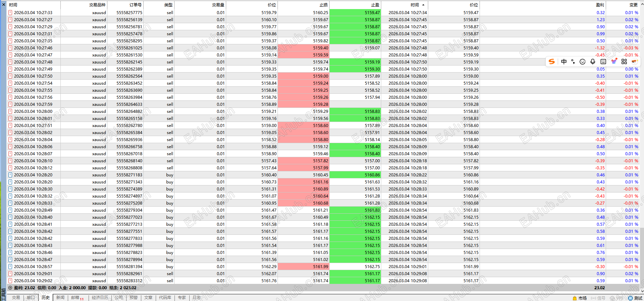Open the 专家 tab
The image size is (644, 301).
coord(182,298)
